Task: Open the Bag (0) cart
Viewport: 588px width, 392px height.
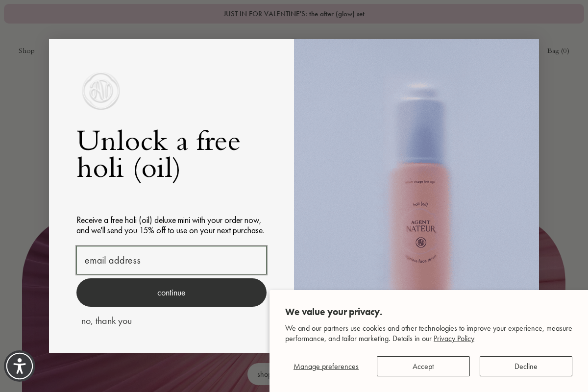Action: pyautogui.click(x=558, y=51)
